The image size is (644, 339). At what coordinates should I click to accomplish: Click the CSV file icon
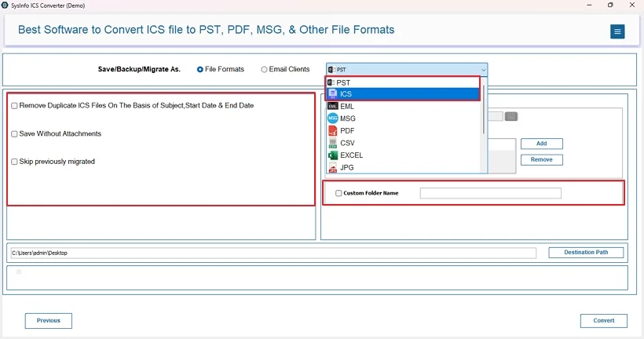[333, 143]
